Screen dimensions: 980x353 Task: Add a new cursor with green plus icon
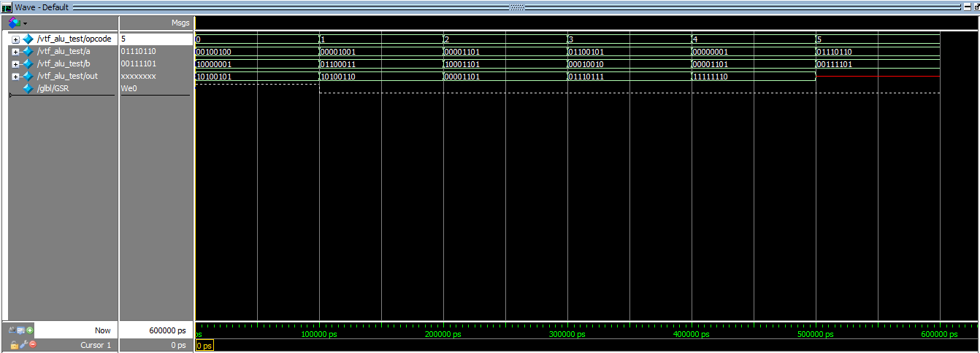30,330
